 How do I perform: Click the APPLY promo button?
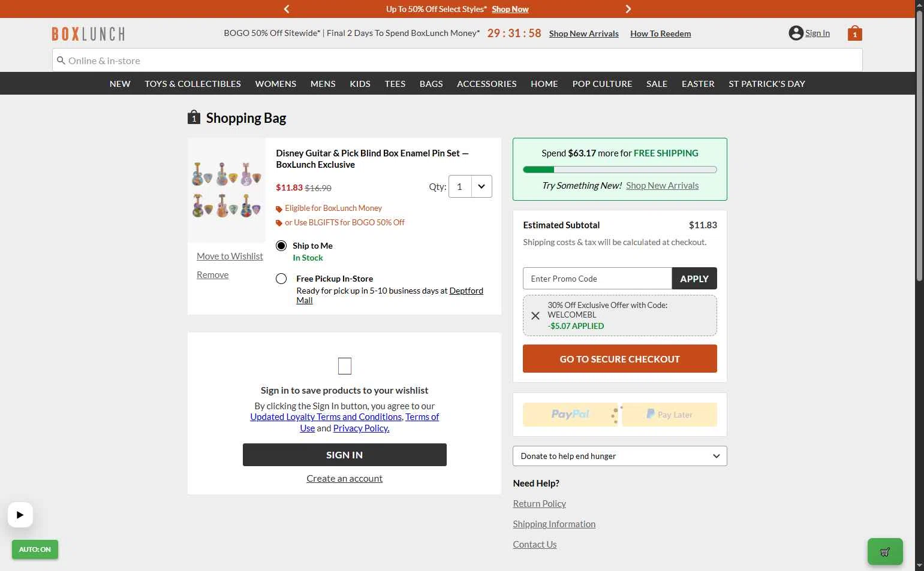point(694,279)
